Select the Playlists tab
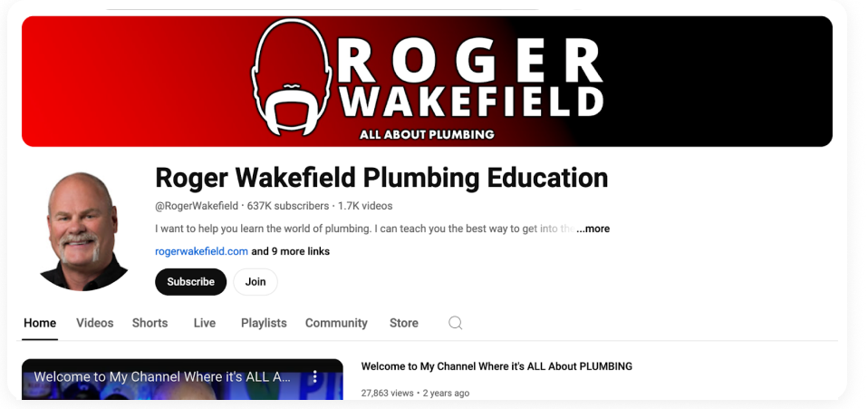 click(x=264, y=323)
